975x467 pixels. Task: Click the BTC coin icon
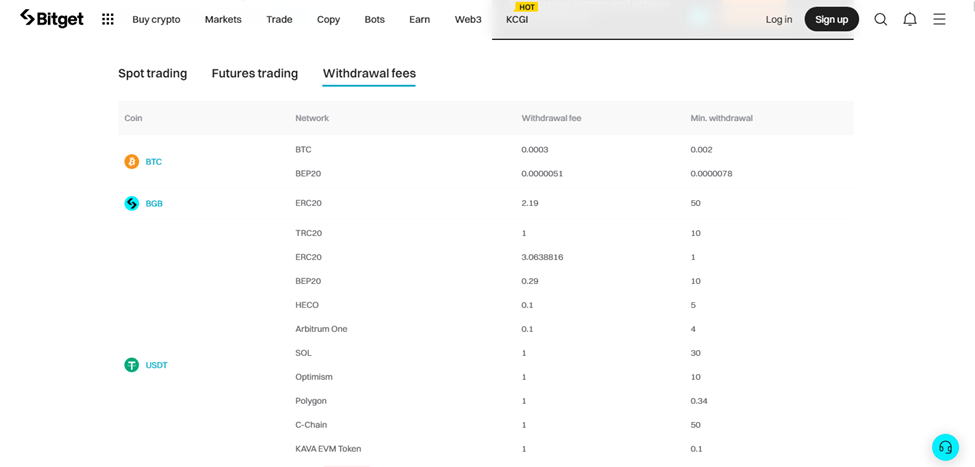coord(132,162)
